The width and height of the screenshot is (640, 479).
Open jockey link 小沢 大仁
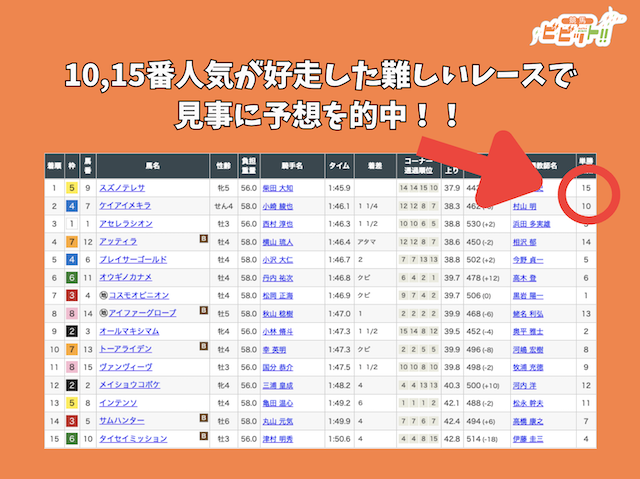coord(278,260)
